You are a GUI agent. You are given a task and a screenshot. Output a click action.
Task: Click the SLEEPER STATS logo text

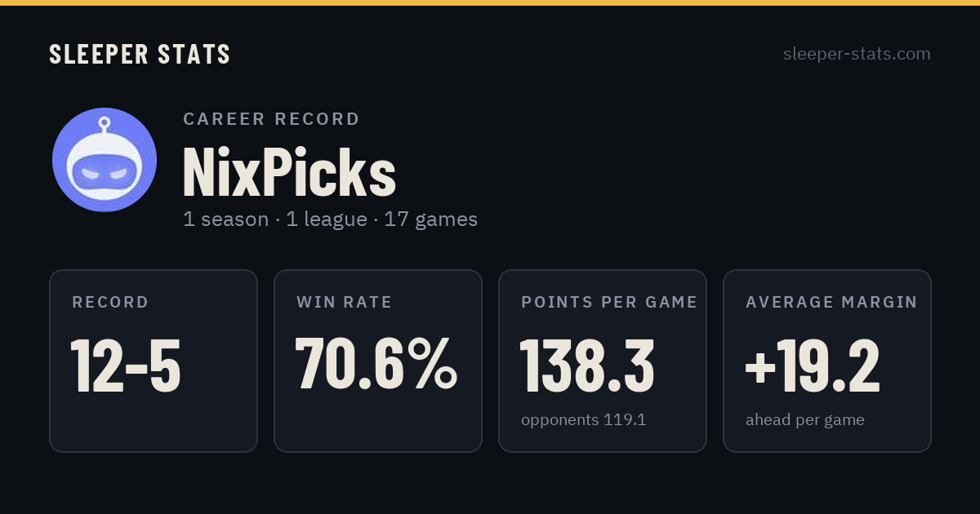click(x=140, y=55)
